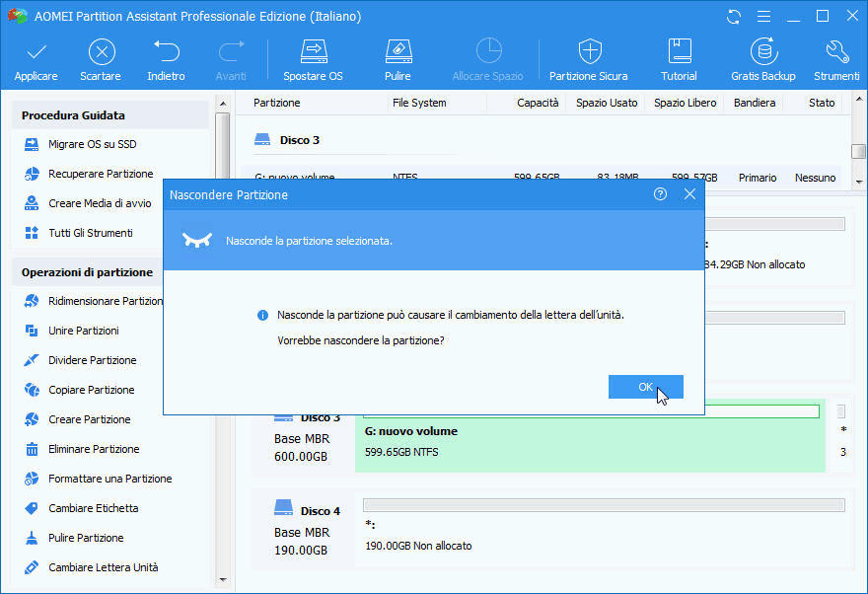Launch Gratis Backup tool

pyautogui.click(x=762, y=60)
